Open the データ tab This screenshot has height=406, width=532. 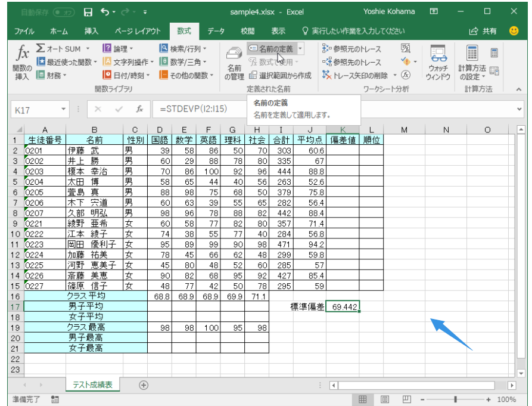[x=216, y=31]
